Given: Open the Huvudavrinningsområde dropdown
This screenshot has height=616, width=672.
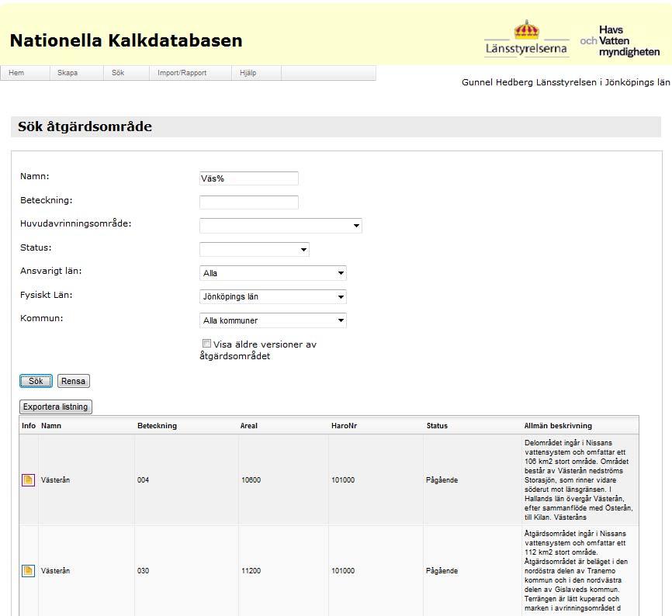Looking at the screenshot, I should (x=281, y=225).
